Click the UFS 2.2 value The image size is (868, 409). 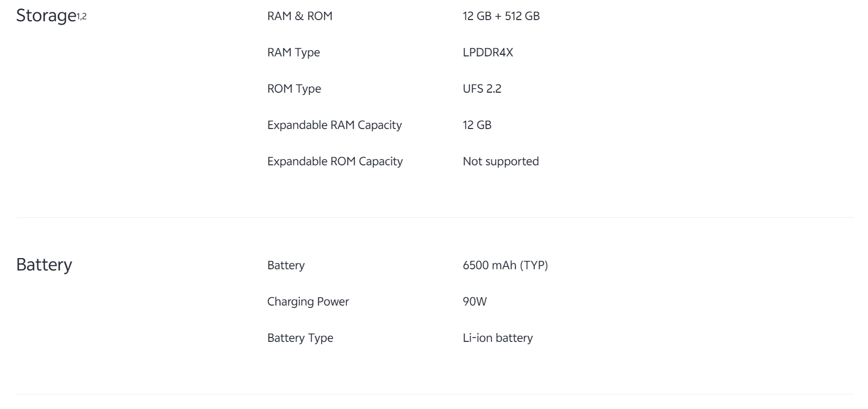pyautogui.click(x=481, y=89)
